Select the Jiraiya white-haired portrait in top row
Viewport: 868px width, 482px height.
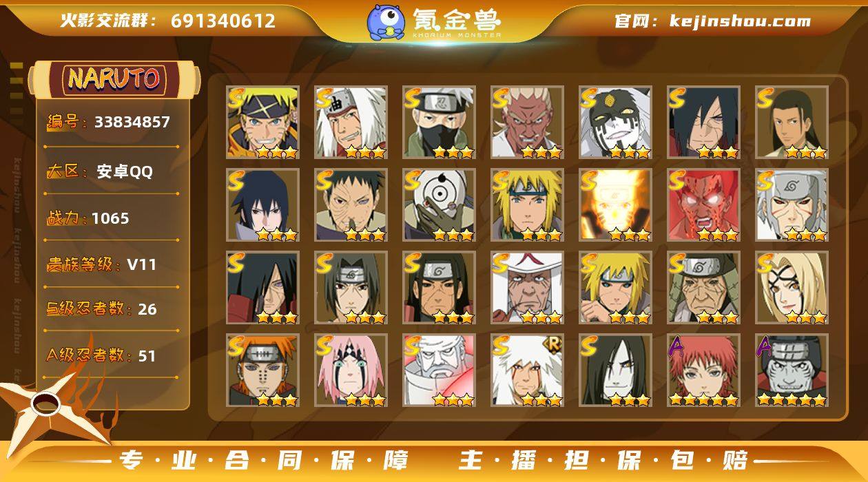[351, 123]
